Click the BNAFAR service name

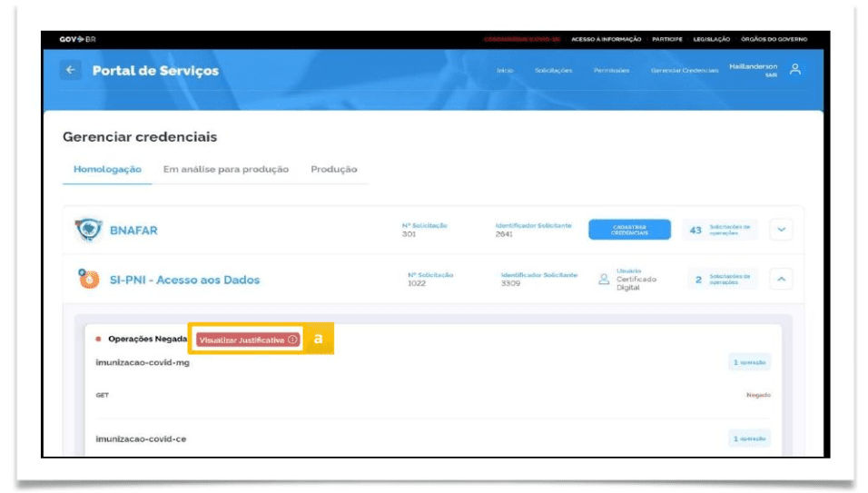point(133,231)
